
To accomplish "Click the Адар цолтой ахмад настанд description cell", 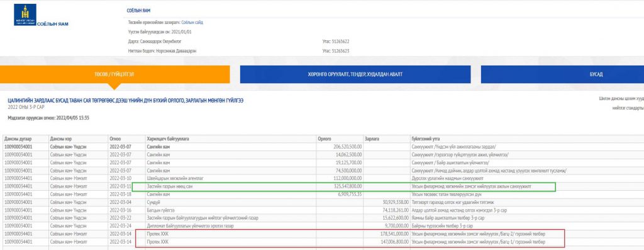I will pos(458,210).
